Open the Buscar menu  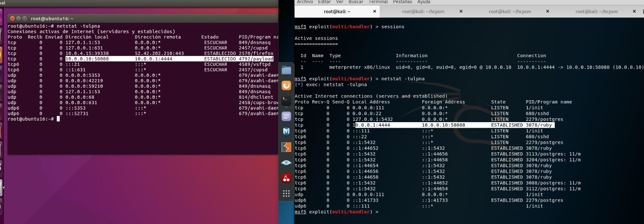point(356,2)
